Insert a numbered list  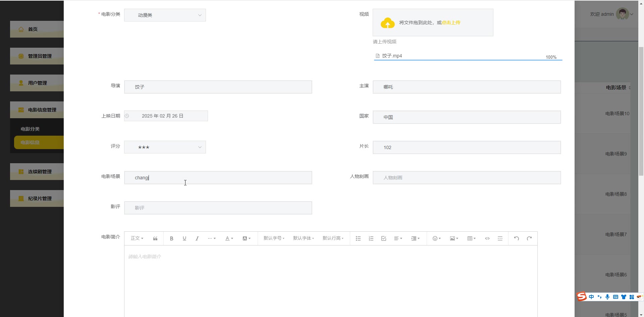(371, 238)
